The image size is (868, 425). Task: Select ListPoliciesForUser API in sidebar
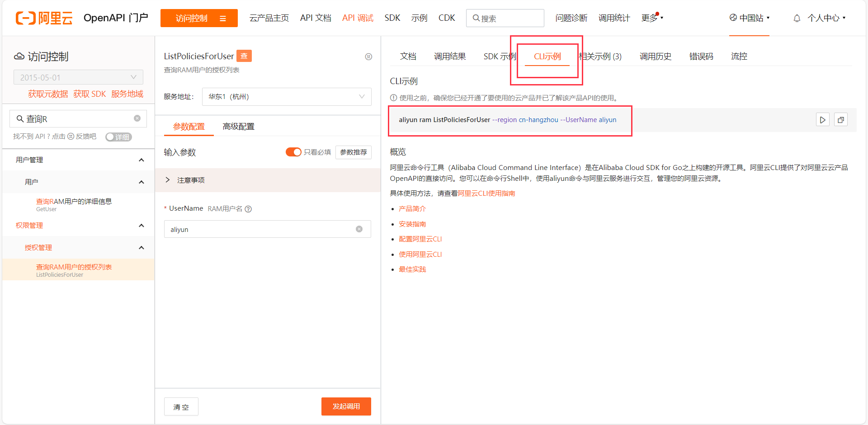point(78,269)
